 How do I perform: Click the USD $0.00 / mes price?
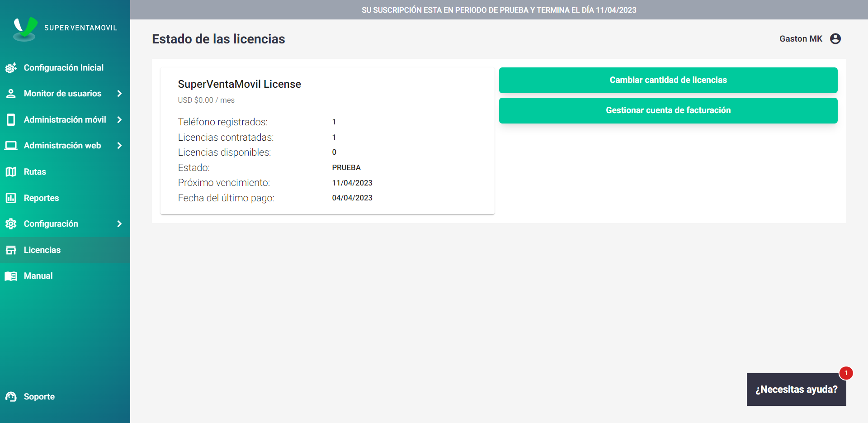(206, 100)
